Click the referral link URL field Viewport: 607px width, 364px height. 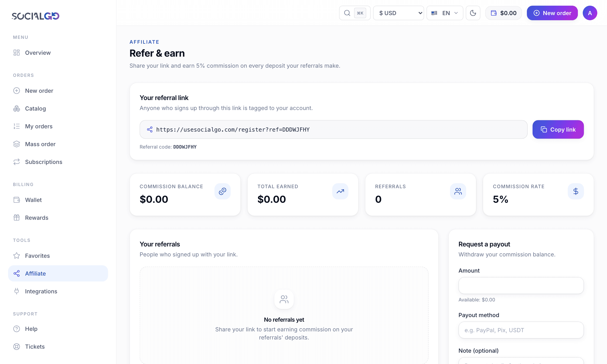click(333, 129)
